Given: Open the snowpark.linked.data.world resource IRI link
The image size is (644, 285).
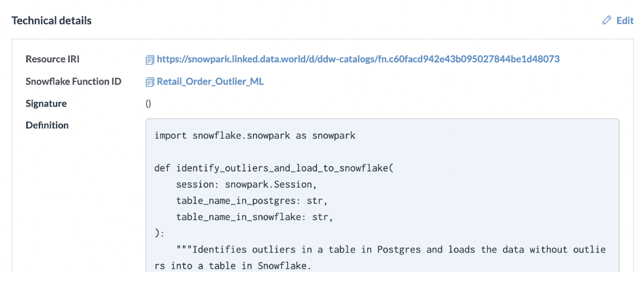Looking at the screenshot, I should [358, 59].
